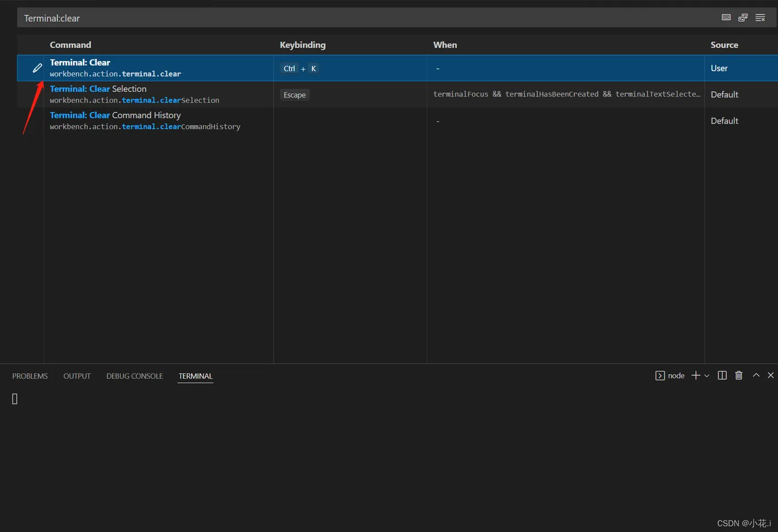The height and width of the screenshot is (532, 778).
Task: Kill terminal with trash icon
Action: point(739,375)
